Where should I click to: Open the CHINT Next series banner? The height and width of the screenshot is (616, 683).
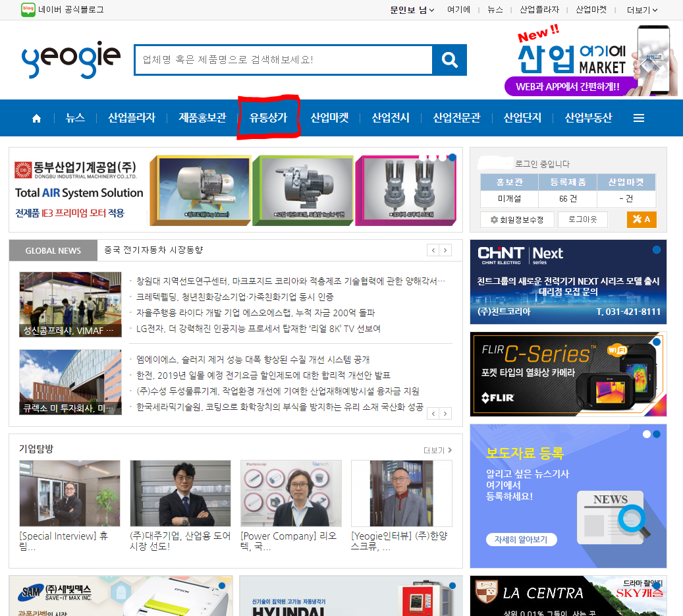(568, 282)
